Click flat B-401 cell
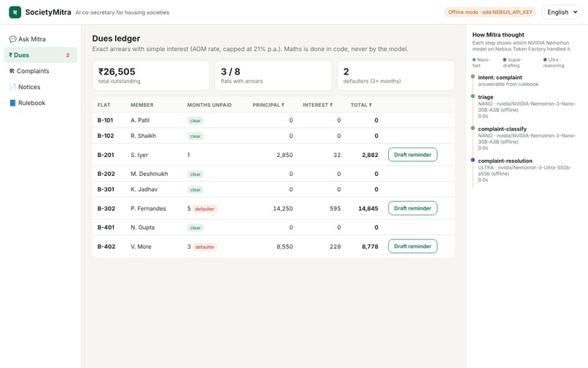Viewport: 588px width, 368px height. pyautogui.click(x=106, y=227)
